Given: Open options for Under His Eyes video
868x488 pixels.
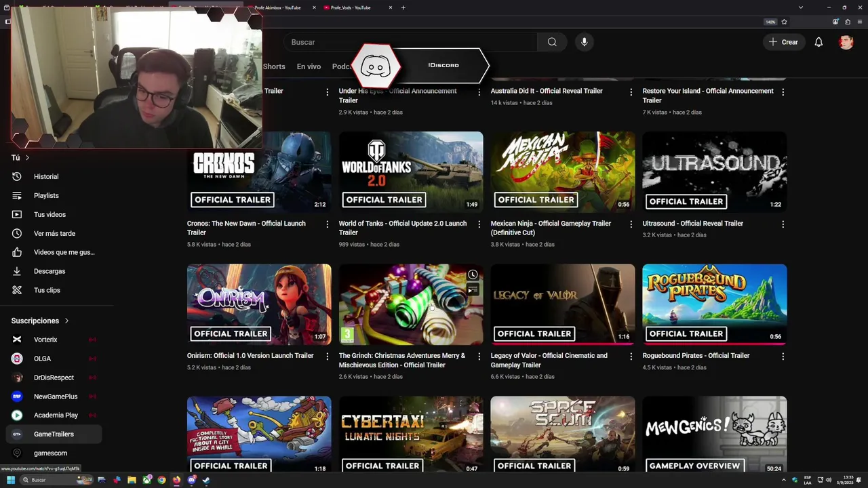Looking at the screenshot, I should click(479, 91).
